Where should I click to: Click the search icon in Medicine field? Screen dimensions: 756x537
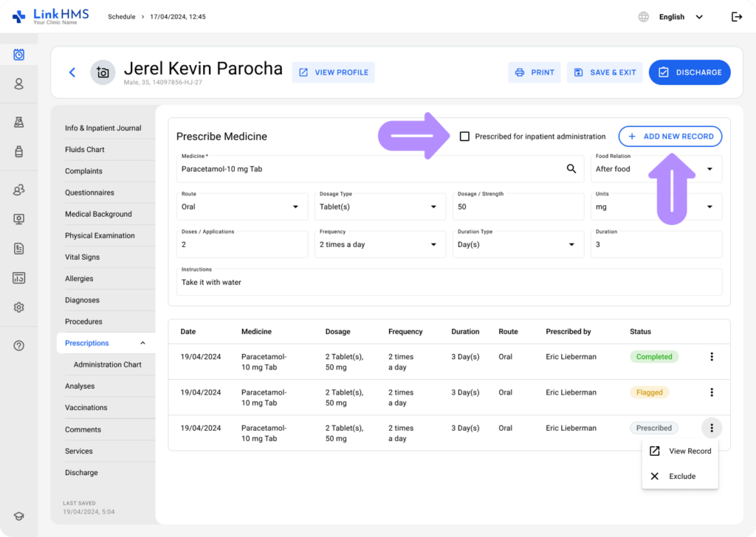pos(571,169)
